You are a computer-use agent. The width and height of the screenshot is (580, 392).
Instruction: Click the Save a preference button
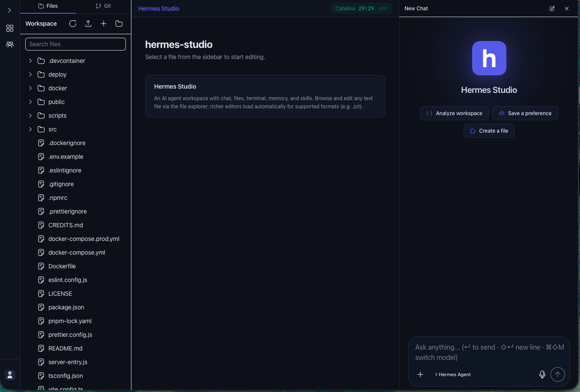click(525, 113)
